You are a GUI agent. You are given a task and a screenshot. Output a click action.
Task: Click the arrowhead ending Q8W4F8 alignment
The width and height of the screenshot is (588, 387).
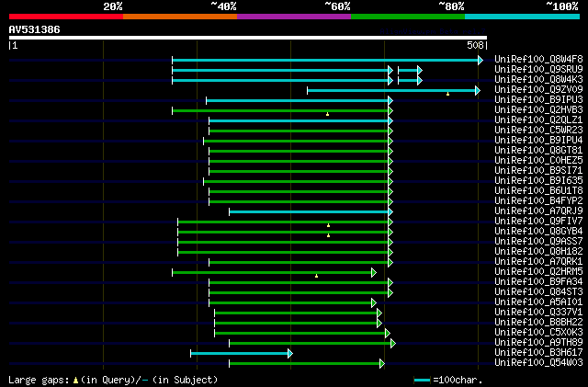(x=481, y=60)
